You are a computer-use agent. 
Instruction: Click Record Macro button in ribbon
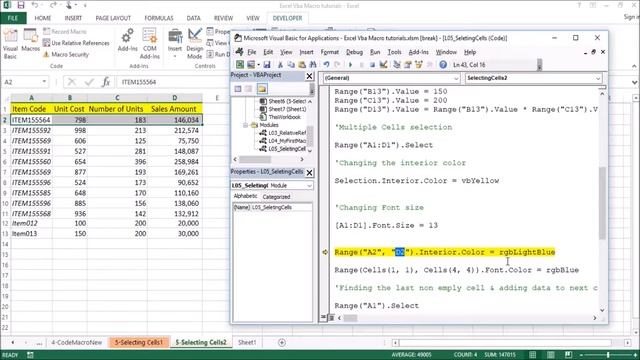[64, 31]
